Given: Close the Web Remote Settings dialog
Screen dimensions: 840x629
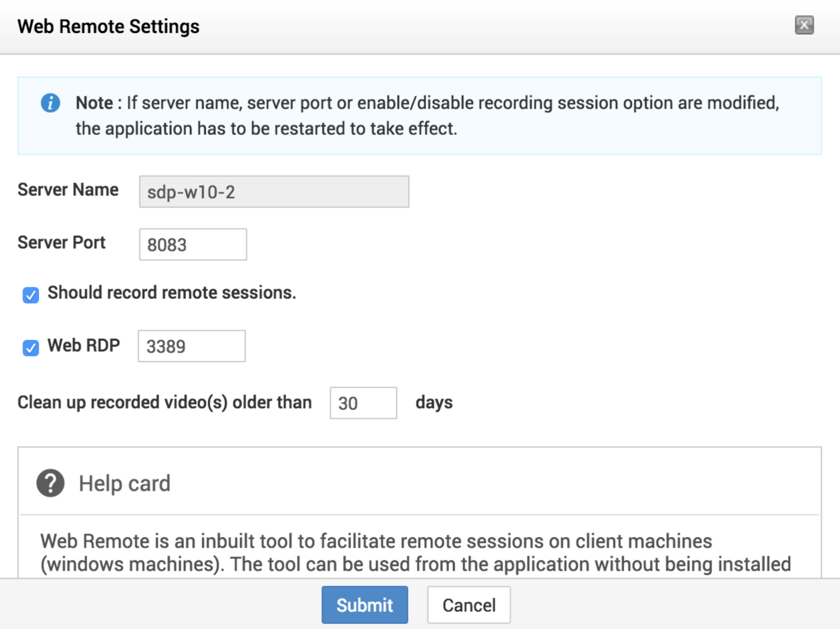Looking at the screenshot, I should tap(804, 25).
